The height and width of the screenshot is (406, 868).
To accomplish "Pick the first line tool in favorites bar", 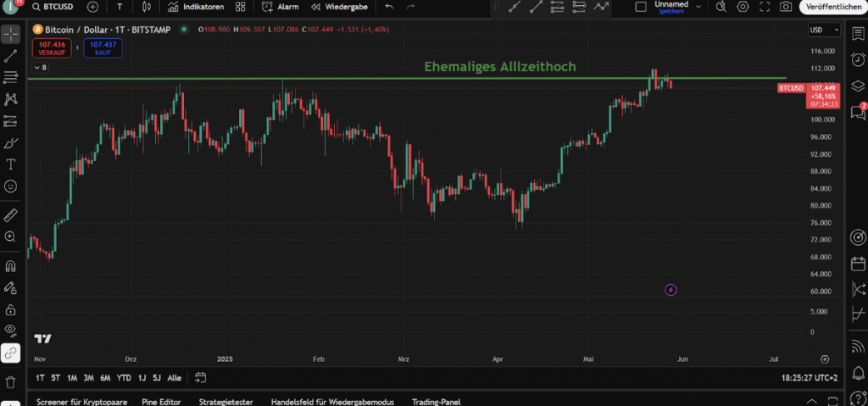I will tap(515, 7).
